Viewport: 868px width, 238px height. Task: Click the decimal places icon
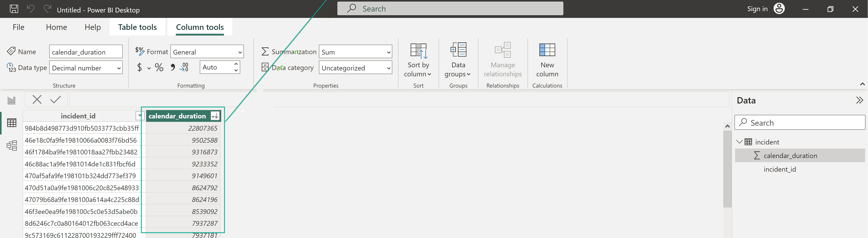pyautogui.click(x=184, y=67)
